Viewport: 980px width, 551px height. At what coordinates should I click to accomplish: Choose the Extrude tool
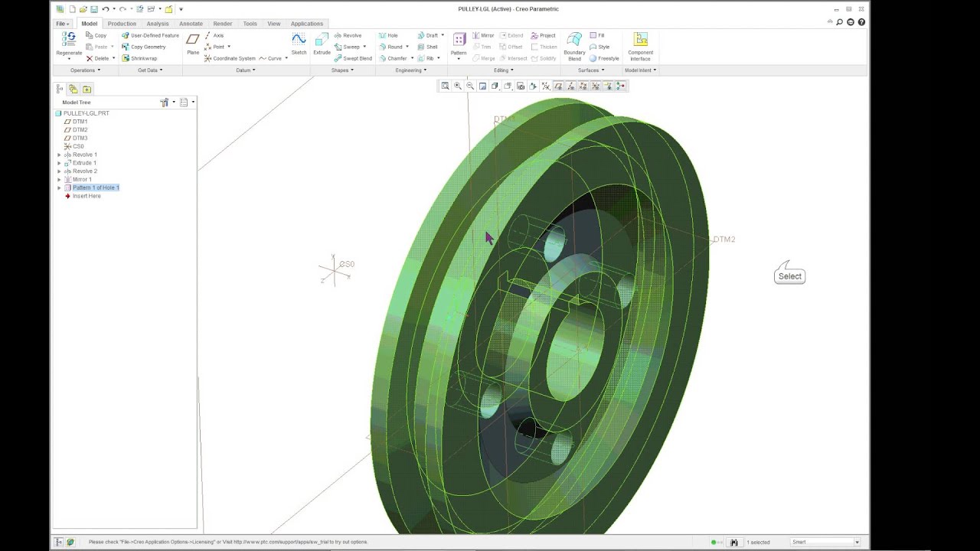[322, 44]
